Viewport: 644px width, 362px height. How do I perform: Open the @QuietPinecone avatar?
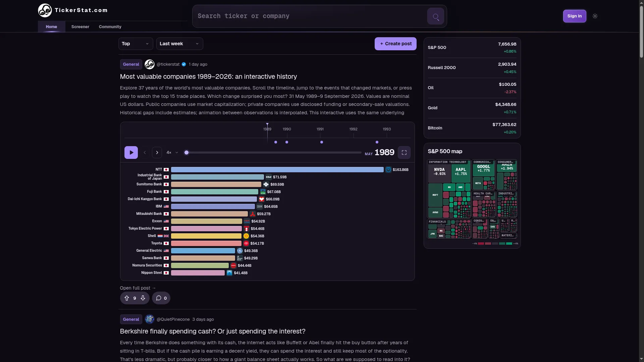(150, 319)
